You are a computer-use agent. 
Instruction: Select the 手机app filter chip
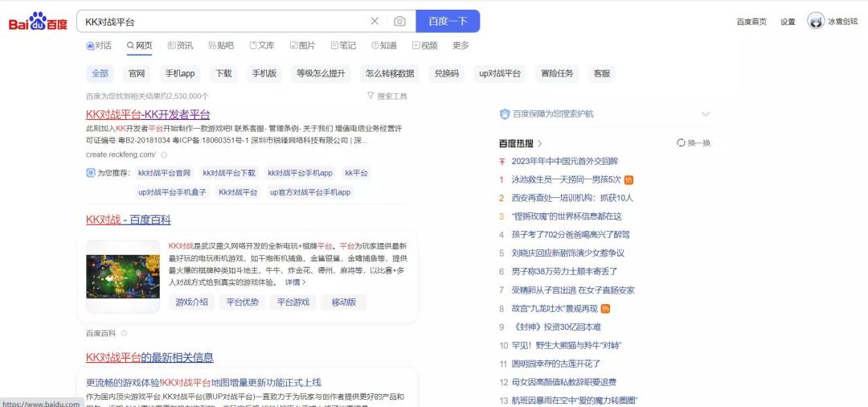180,74
